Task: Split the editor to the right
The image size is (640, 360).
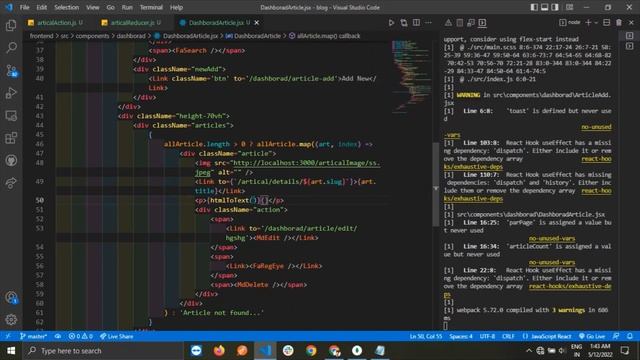Action: [x=416, y=23]
